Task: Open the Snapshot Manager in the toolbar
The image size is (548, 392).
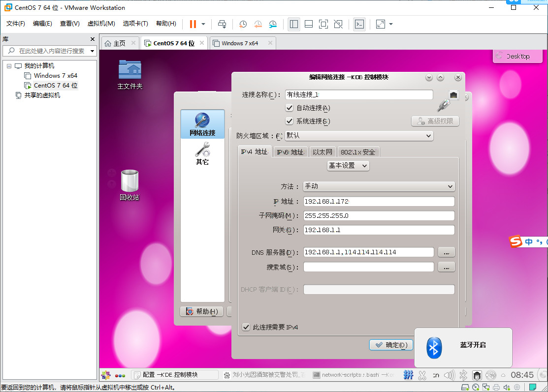Action: 273,24
